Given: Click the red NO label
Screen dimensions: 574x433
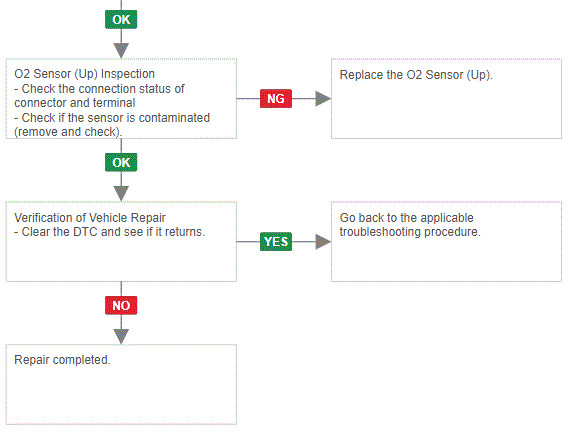Looking at the screenshot, I should click(121, 305).
